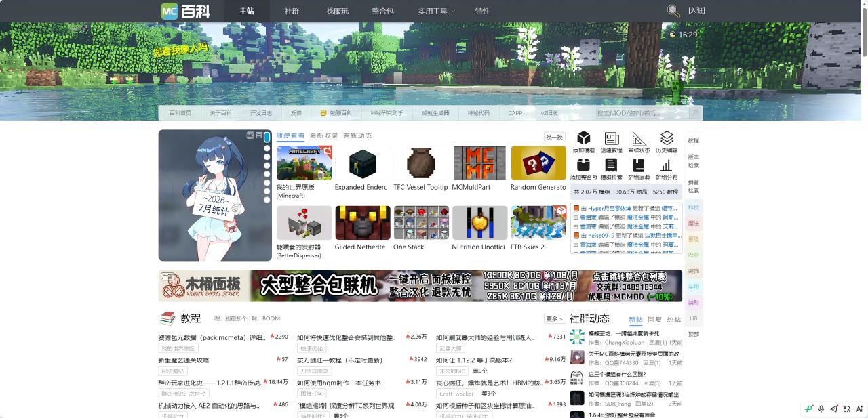Image resolution: width=868 pixels, height=418 pixels.
Task: Select the last slide dot on the carousel
Action: click(x=267, y=201)
